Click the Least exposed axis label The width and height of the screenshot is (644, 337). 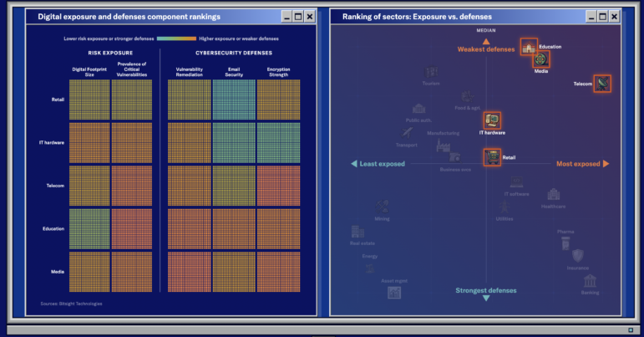(x=383, y=164)
